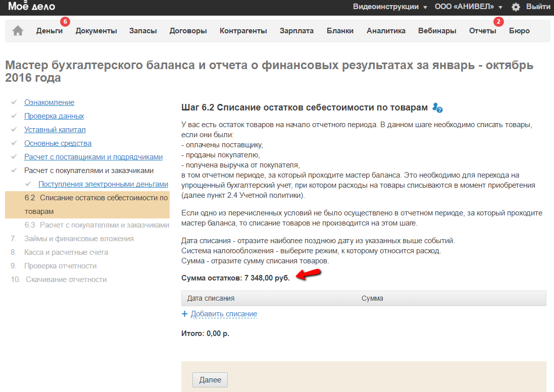Click the home icon in navigation bar

(18, 31)
